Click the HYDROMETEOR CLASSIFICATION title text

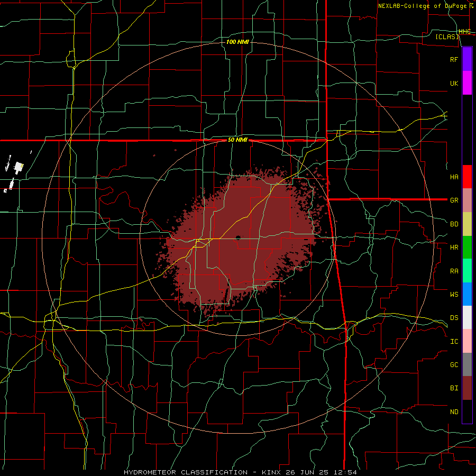pos(186,472)
